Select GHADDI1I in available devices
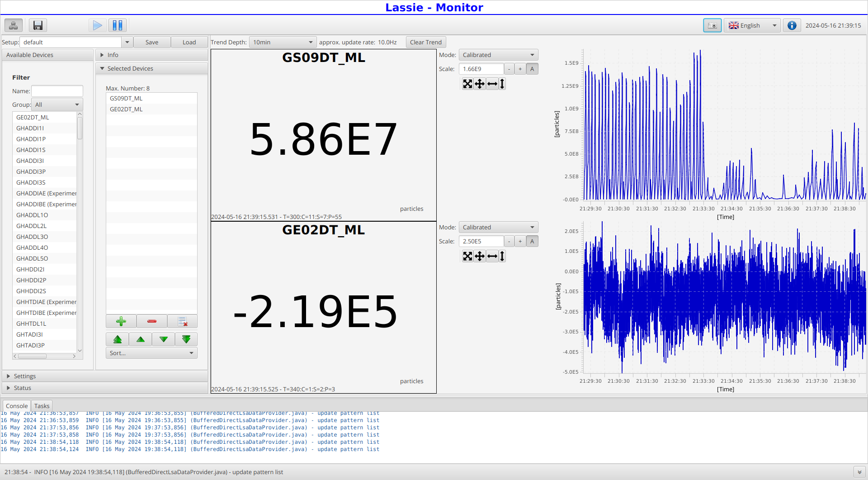The image size is (868, 480). [x=45, y=128]
